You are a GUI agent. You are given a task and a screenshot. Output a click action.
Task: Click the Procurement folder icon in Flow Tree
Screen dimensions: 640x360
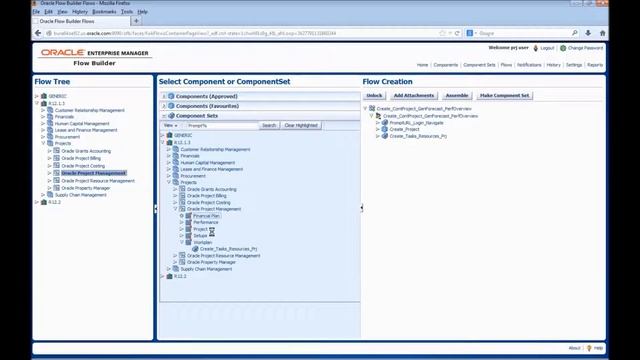click(50, 137)
